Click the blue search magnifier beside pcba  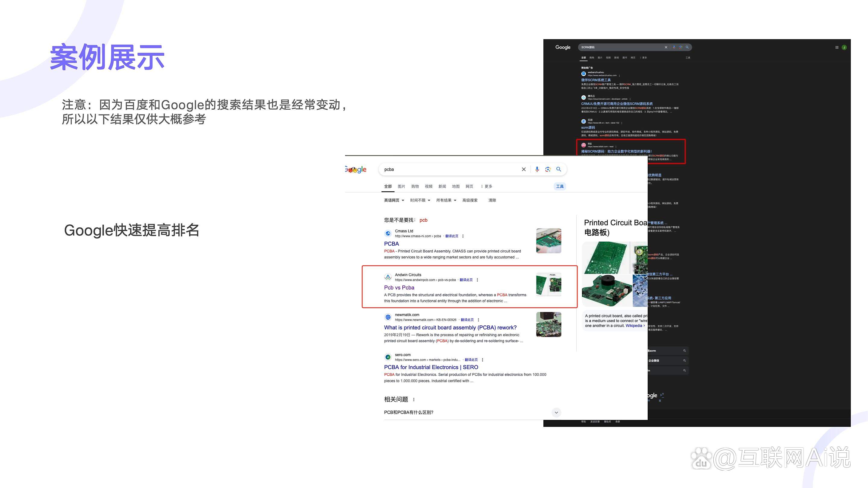(x=559, y=169)
